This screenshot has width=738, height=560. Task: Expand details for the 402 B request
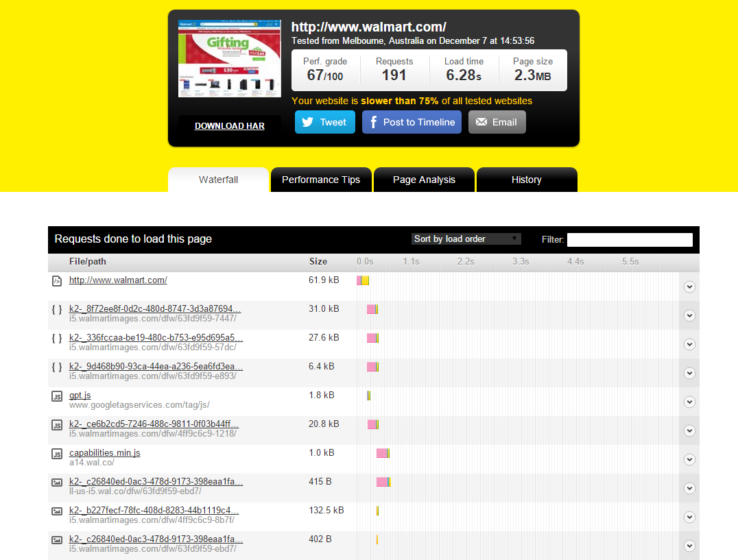pos(689,546)
